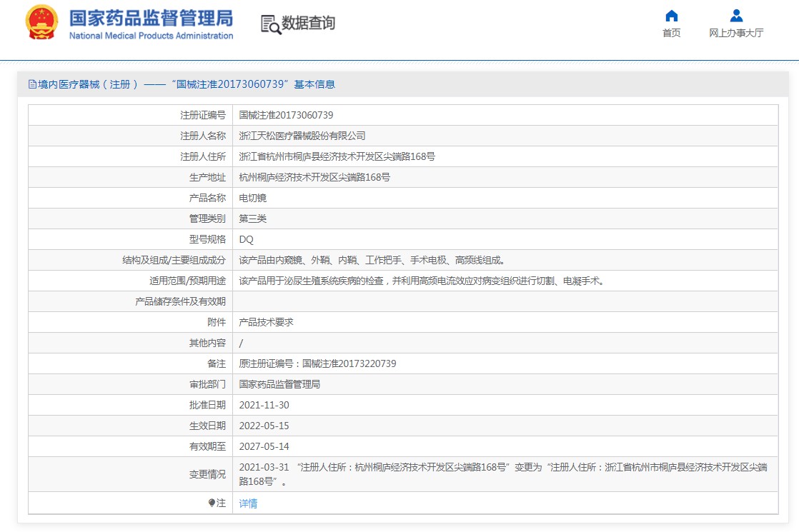Screen dimensions: 799x532
Task: Go to 首页 via the house icon
Action: pyautogui.click(x=672, y=16)
